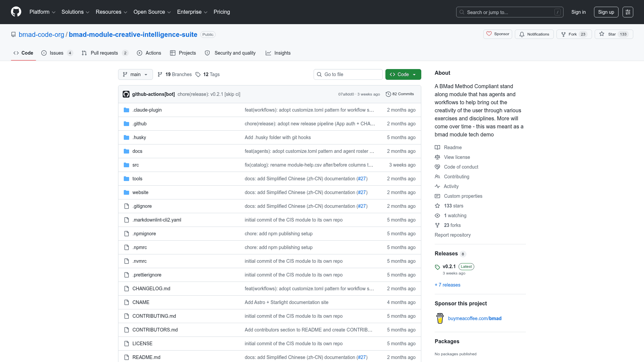Image resolution: width=644 pixels, height=362 pixels.
Task: Open the Pricing link
Action: [x=222, y=12]
